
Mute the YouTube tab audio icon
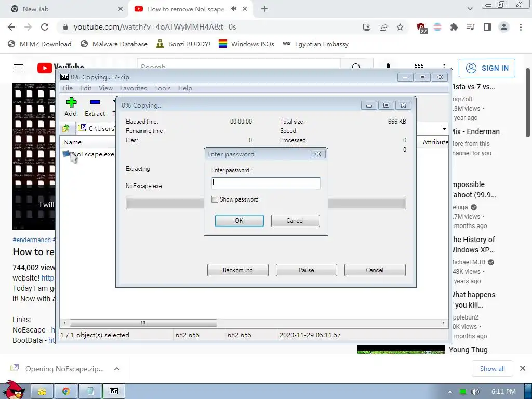point(233,9)
